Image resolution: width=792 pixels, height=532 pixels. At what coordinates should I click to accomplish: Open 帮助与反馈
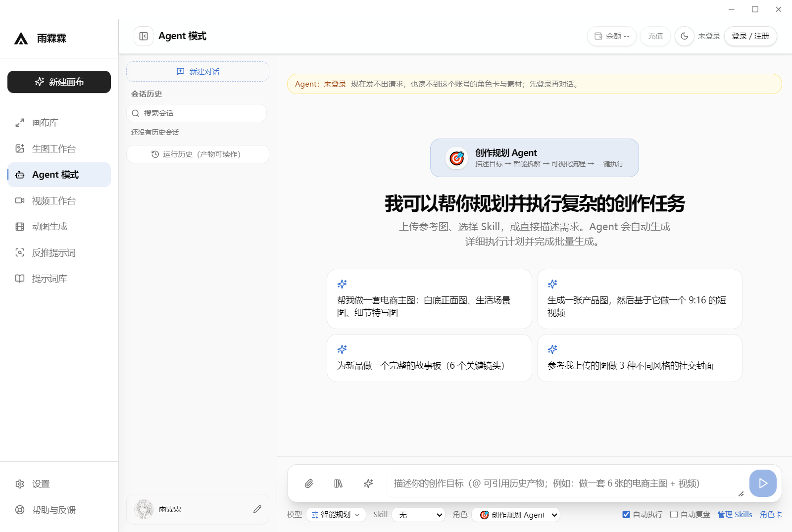coord(59,510)
